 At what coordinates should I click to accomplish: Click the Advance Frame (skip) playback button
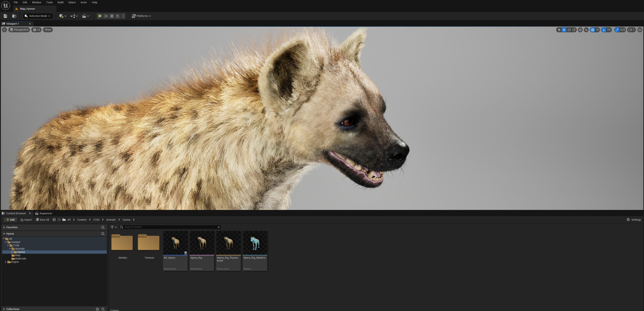[x=106, y=16]
